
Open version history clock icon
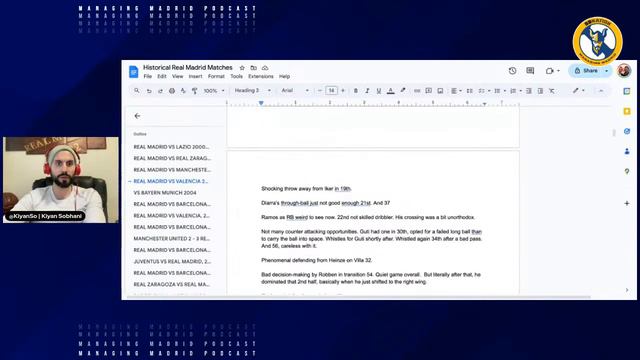coord(512,71)
